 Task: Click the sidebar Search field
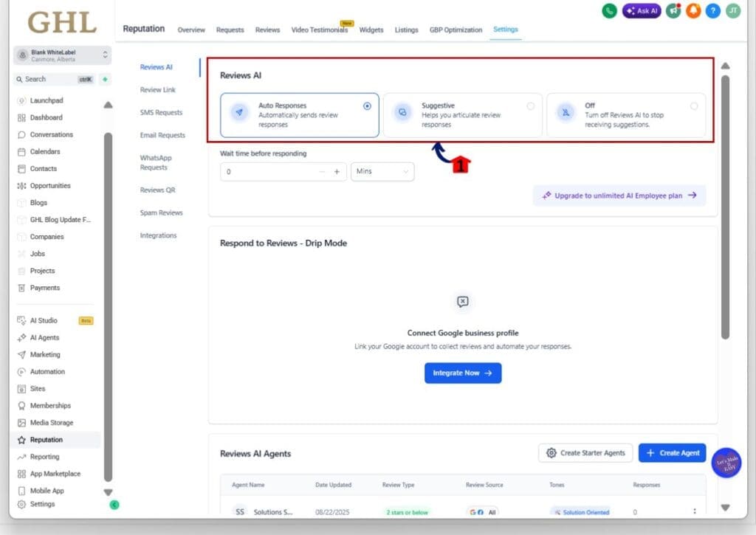(x=55, y=79)
